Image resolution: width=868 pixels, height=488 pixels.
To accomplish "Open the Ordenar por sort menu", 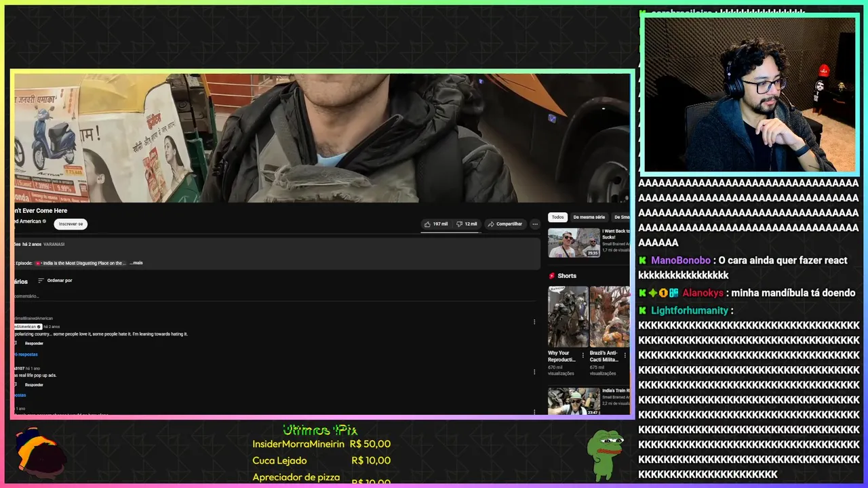I will point(55,281).
